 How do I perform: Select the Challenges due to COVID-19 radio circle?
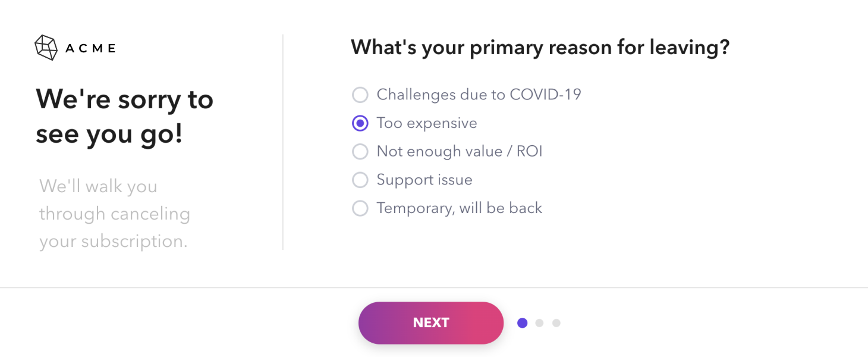(360, 95)
